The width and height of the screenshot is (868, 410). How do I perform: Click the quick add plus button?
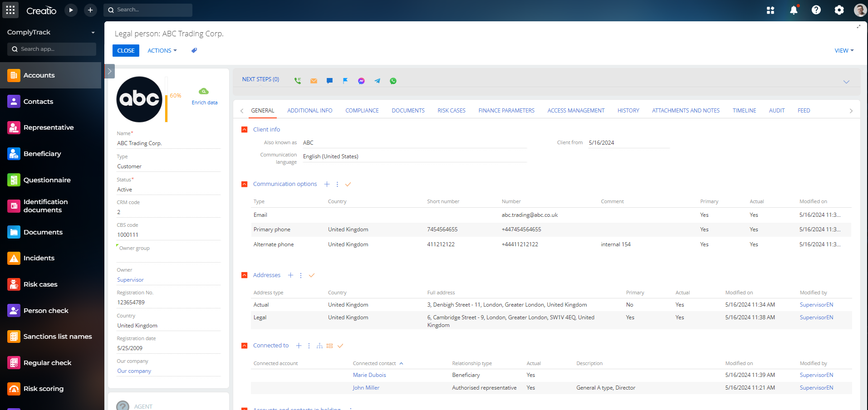coord(90,10)
